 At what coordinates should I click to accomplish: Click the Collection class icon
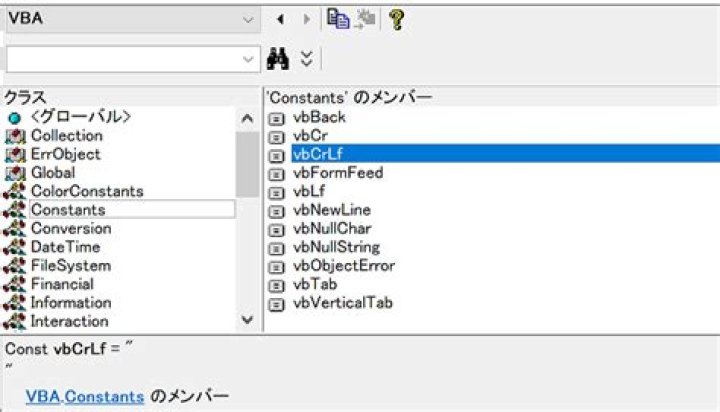pos(14,136)
